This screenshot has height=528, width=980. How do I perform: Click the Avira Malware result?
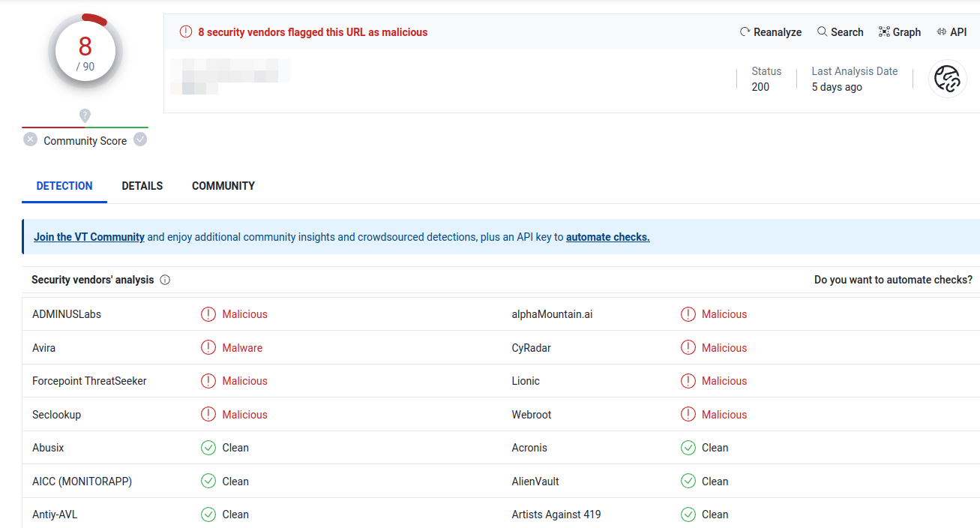(241, 348)
